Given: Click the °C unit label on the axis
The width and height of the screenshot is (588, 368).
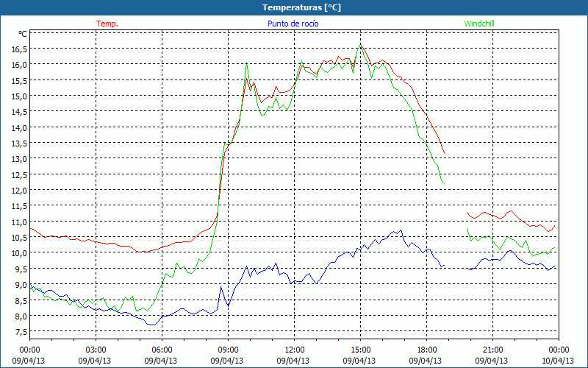Looking at the screenshot, I should point(23,34).
